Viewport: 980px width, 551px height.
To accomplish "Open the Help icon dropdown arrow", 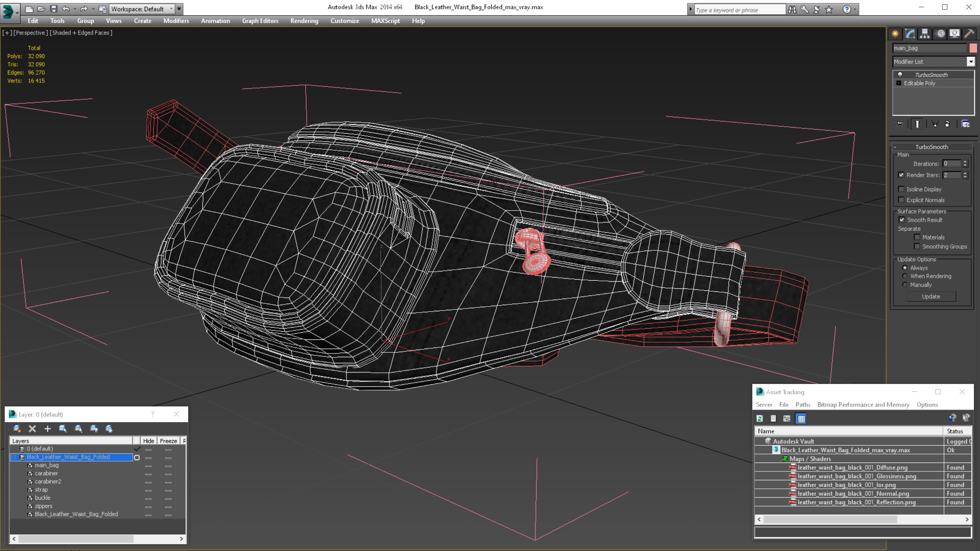I will tap(854, 9).
